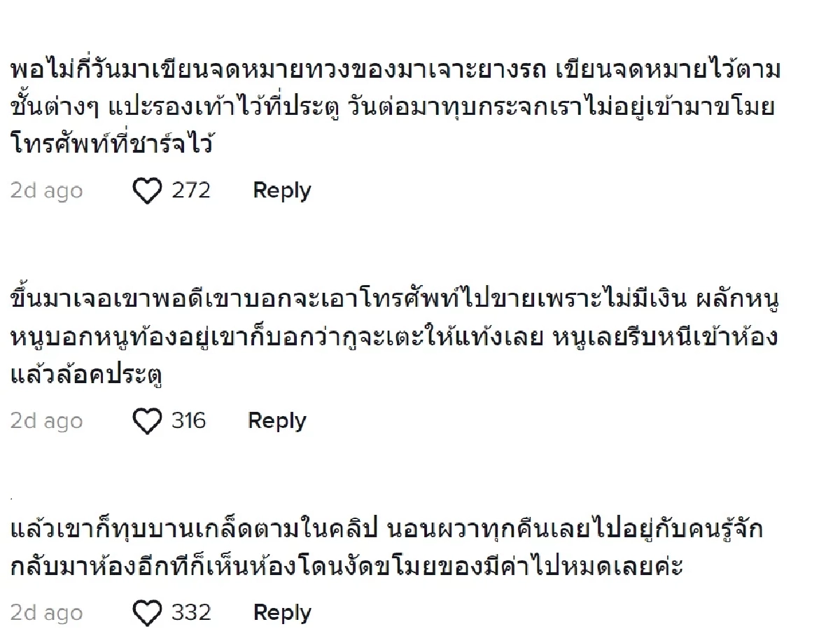
Task: Click the bottom comment's 2d ago timestamp
Action: coord(45,612)
